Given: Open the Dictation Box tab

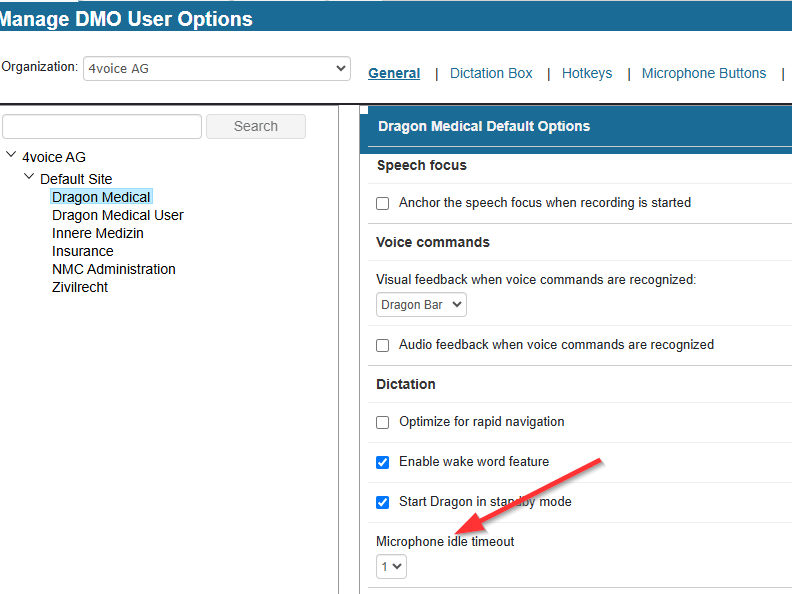Looking at the screenshot, I should (491, 73).
